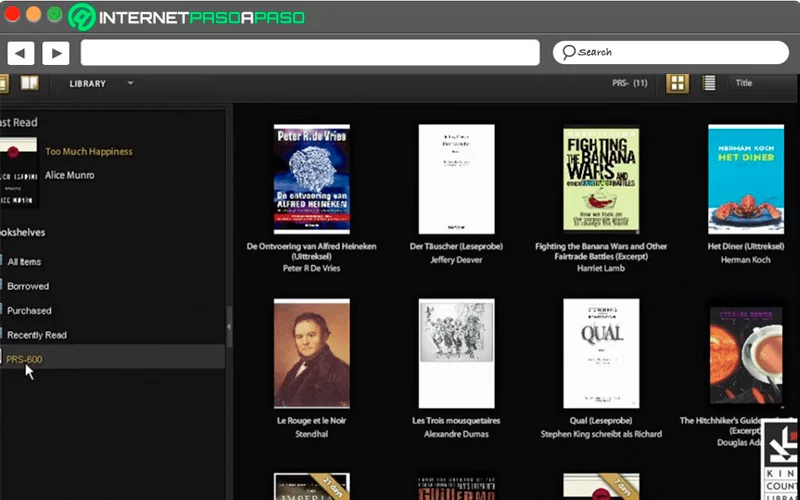Select the PRS-600 device shelf
This screenshot has width=800, height=500.
click(24, 359)
